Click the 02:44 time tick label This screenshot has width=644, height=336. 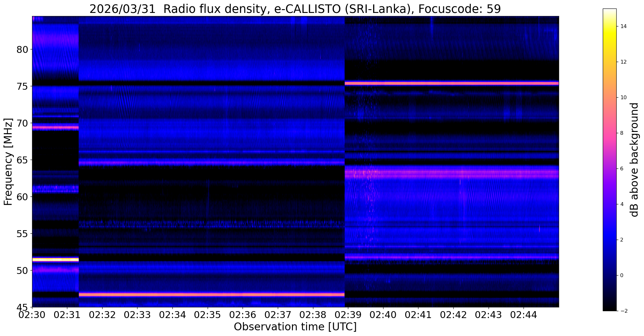point(524,315)
